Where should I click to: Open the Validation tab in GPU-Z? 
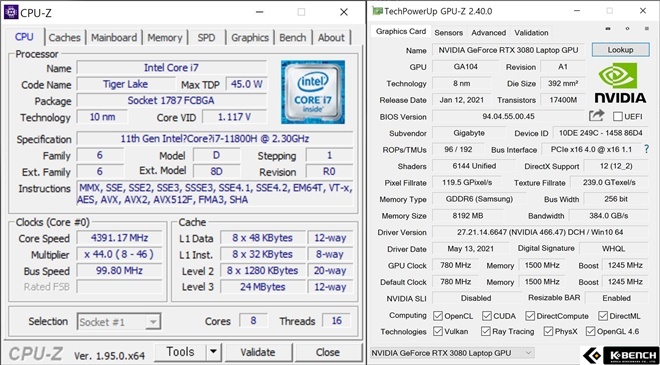(x=531, y=32)
